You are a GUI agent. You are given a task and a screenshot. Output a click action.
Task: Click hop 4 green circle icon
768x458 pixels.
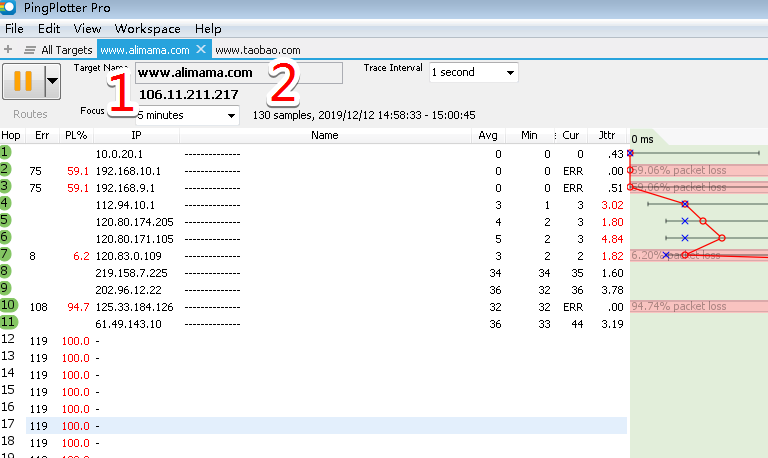[5, 203]
